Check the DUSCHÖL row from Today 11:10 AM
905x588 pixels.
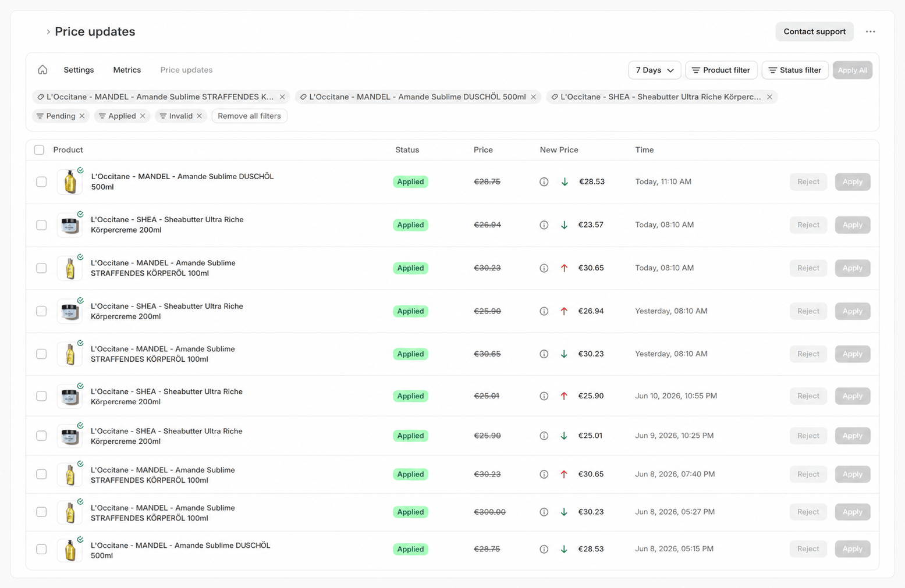41,182
